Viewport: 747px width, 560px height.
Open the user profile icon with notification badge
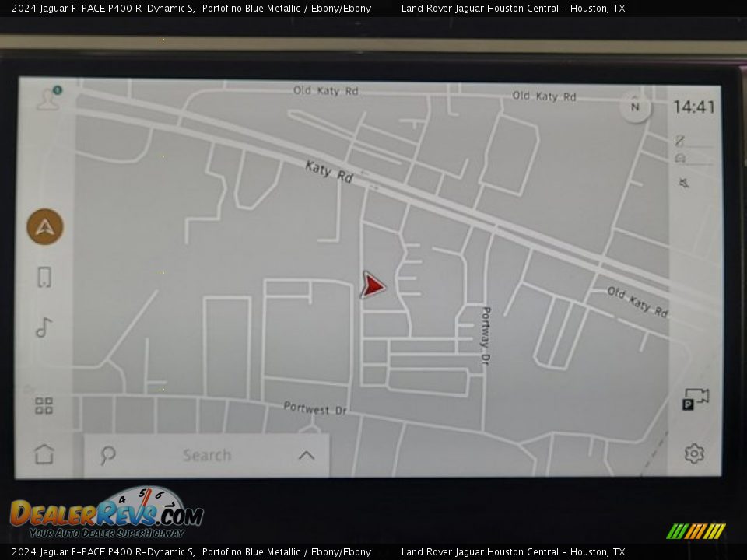tap(50, 99)
